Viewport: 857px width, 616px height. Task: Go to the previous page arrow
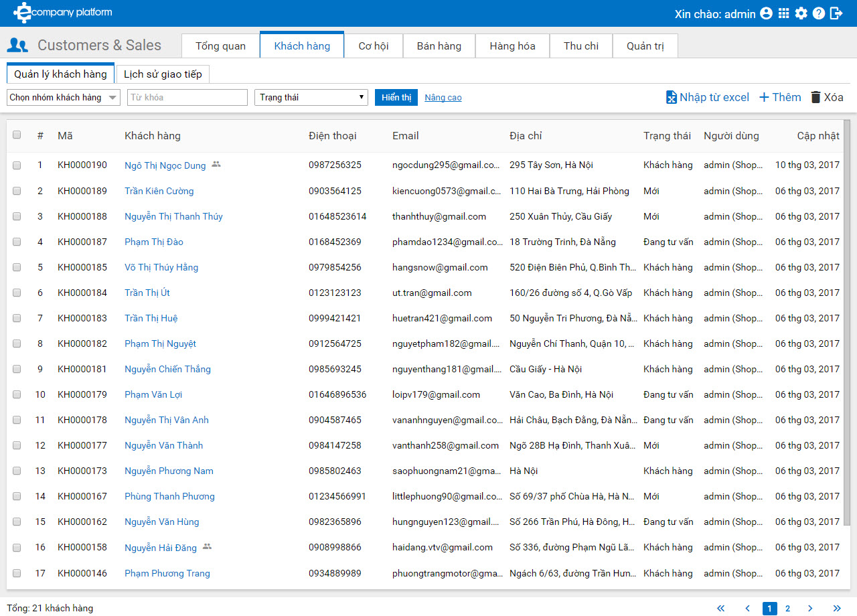click(748, 609)
